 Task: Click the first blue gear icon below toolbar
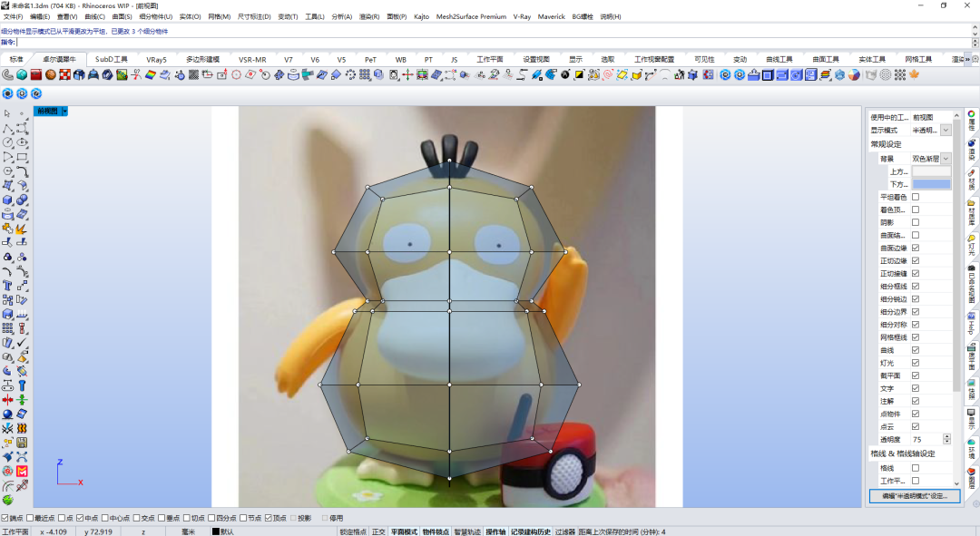pos(7,93)
